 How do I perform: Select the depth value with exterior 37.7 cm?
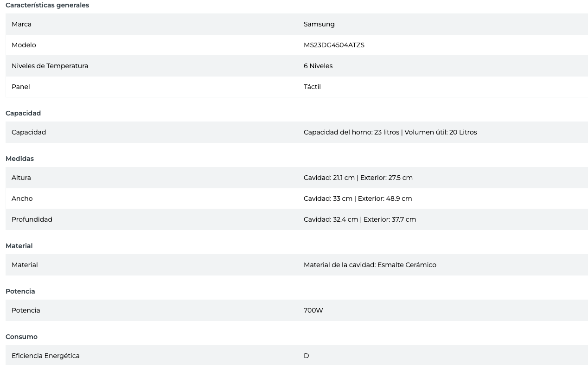click(360, 219)
